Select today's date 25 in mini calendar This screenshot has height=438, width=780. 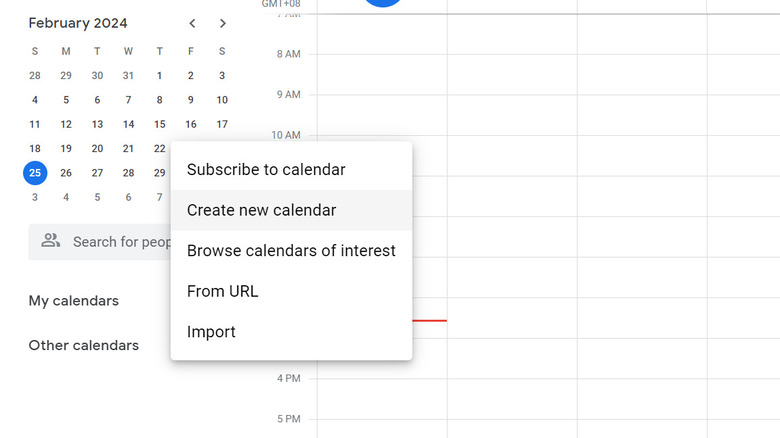(x=35, y=173)
